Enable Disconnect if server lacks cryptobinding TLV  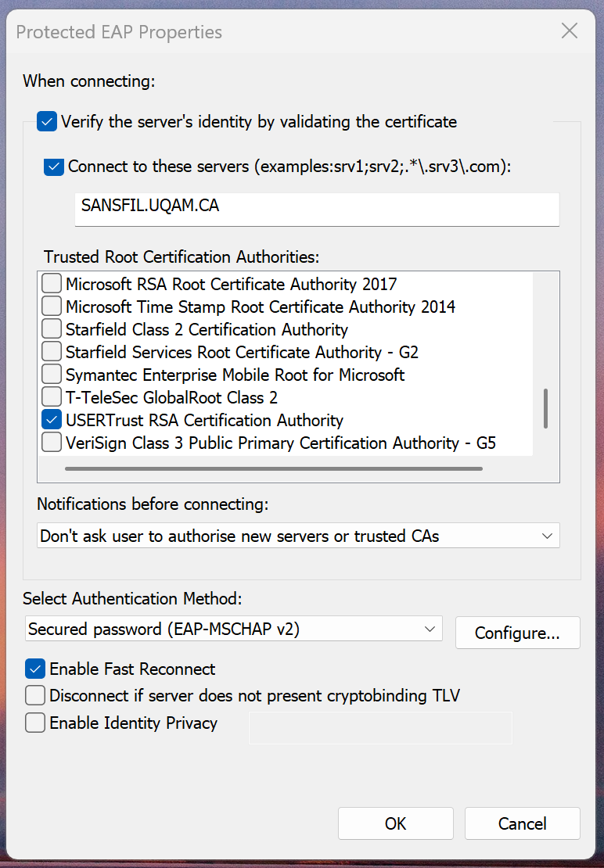click(x=35, y=695)
